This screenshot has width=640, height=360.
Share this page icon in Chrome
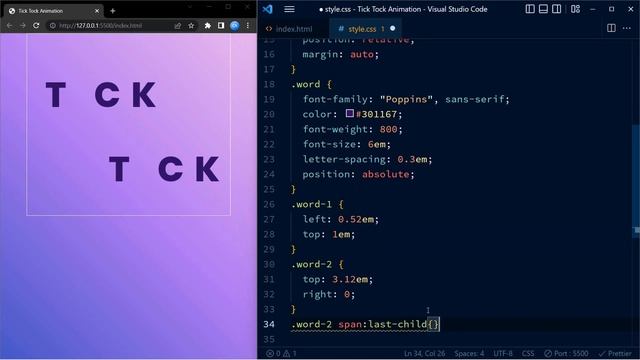(178, 25)
